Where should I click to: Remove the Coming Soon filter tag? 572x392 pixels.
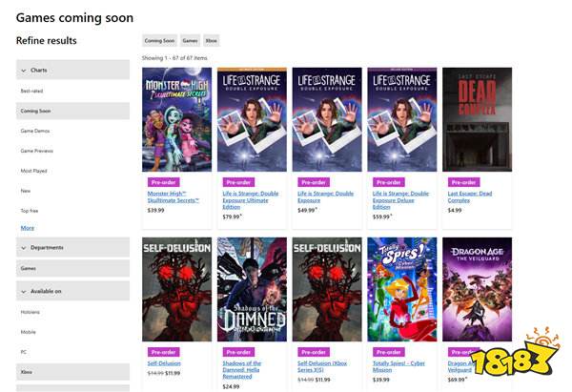pos(159,40)
